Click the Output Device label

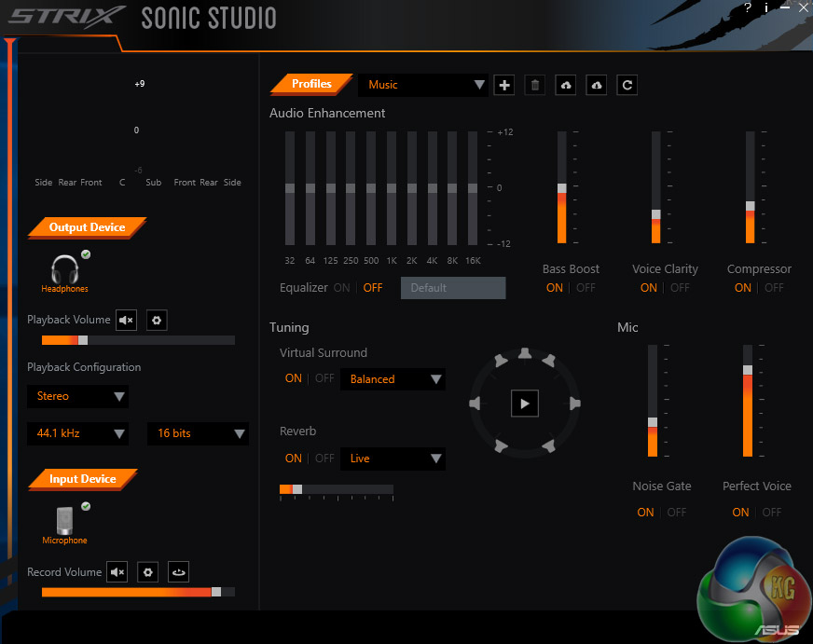click(87, 227)
